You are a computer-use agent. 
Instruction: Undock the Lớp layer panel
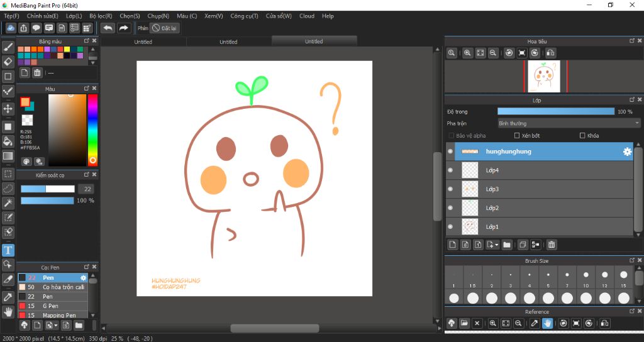632,100
